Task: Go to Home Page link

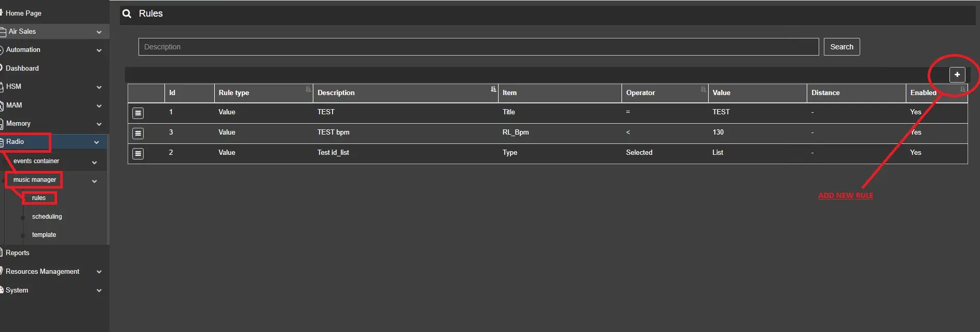Action: [23, 13]
